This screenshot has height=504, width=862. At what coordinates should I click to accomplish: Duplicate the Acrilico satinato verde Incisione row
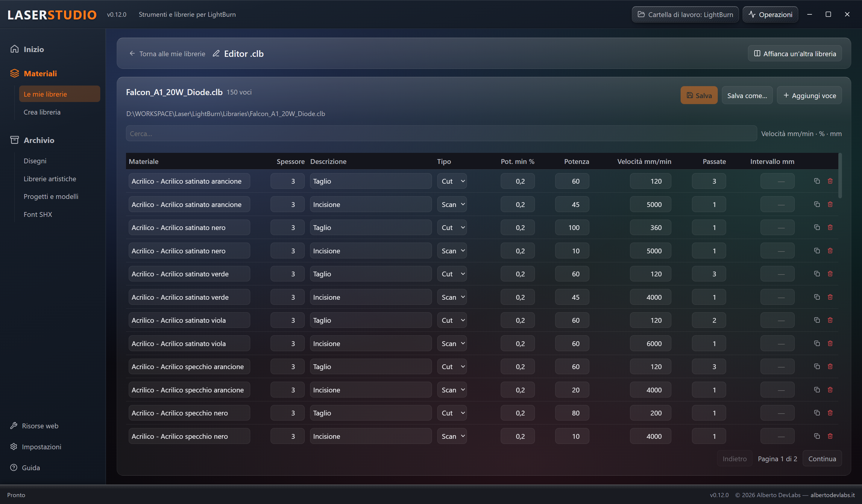click(817, 297)
